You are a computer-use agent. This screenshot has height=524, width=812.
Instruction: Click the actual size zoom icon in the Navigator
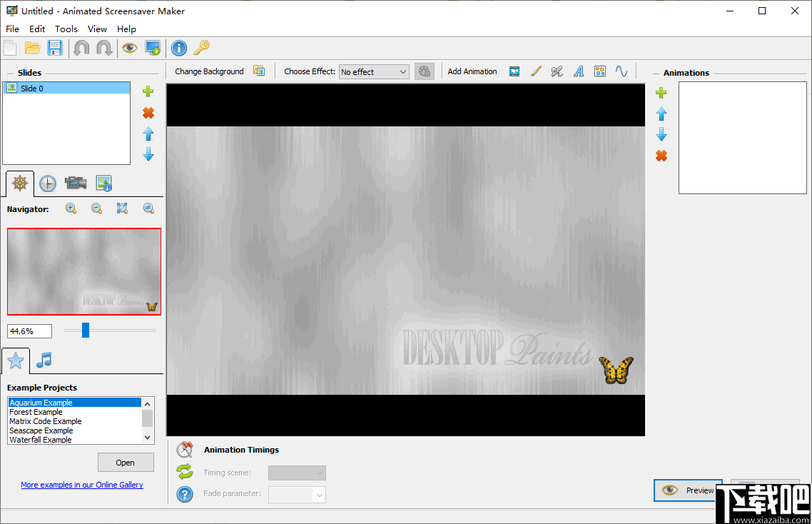coord(148,208)
